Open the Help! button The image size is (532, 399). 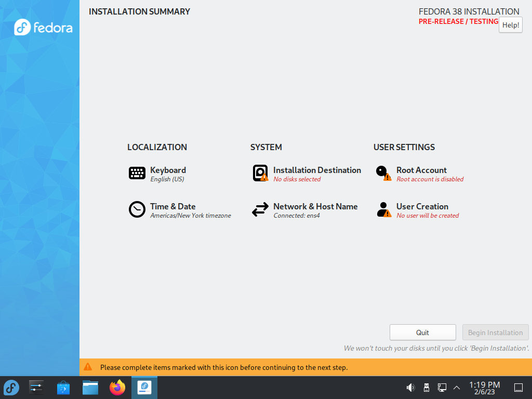511,25
